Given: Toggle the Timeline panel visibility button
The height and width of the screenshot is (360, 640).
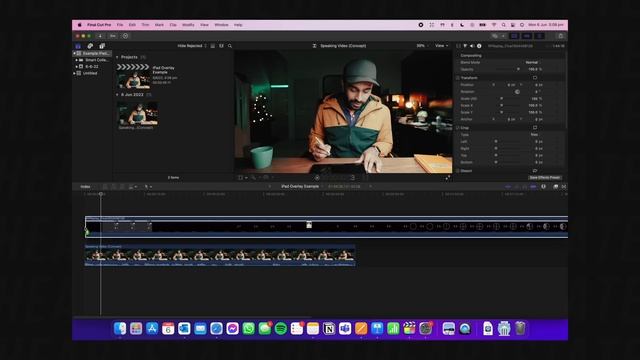Looking at the screenshot, I should point(527,36).
